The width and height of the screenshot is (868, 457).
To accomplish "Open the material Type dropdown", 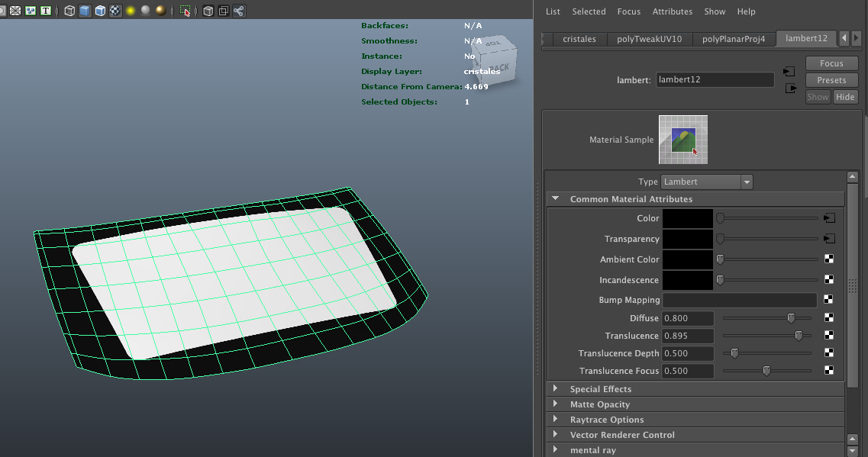I will 707,182.
